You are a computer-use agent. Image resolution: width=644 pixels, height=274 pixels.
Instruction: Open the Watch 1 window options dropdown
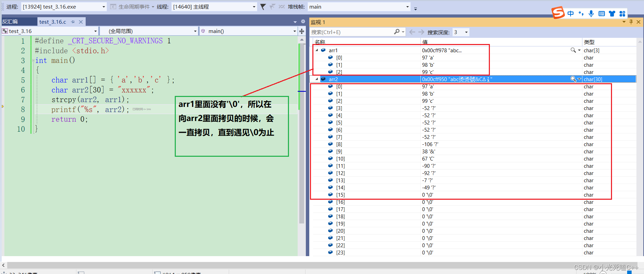tap(624, 22)
